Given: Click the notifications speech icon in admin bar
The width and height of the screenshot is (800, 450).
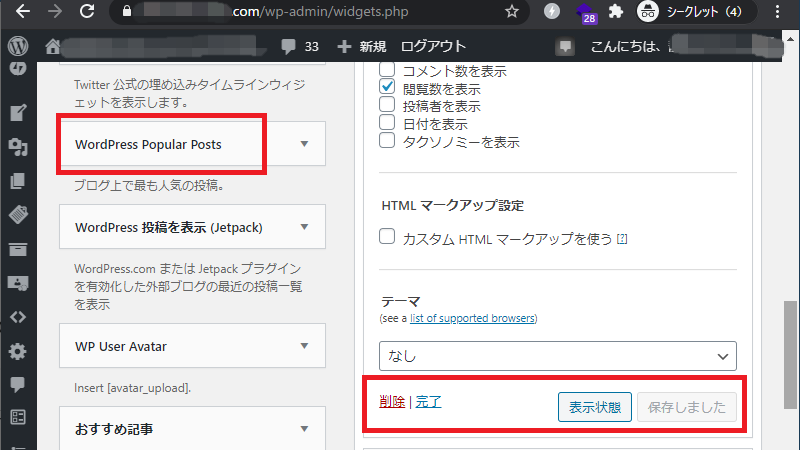Looking at the screenshot, I should (x=565, y=46).
